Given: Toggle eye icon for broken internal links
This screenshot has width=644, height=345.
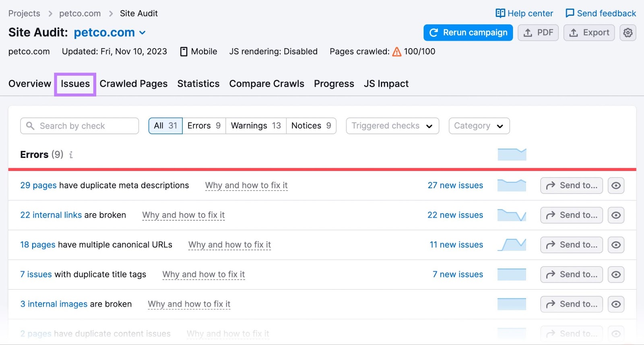Looking at the screenshot, I should pos(615,216).
